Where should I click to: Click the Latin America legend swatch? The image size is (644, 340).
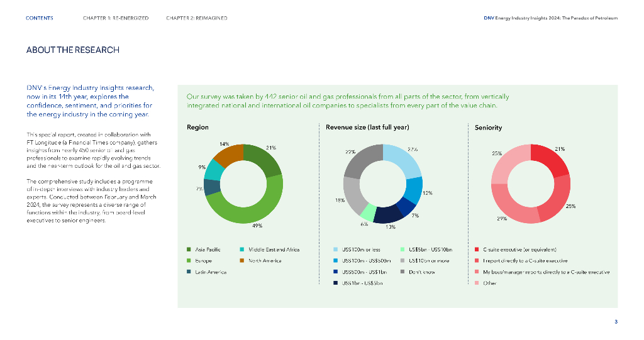coord(190,271)
